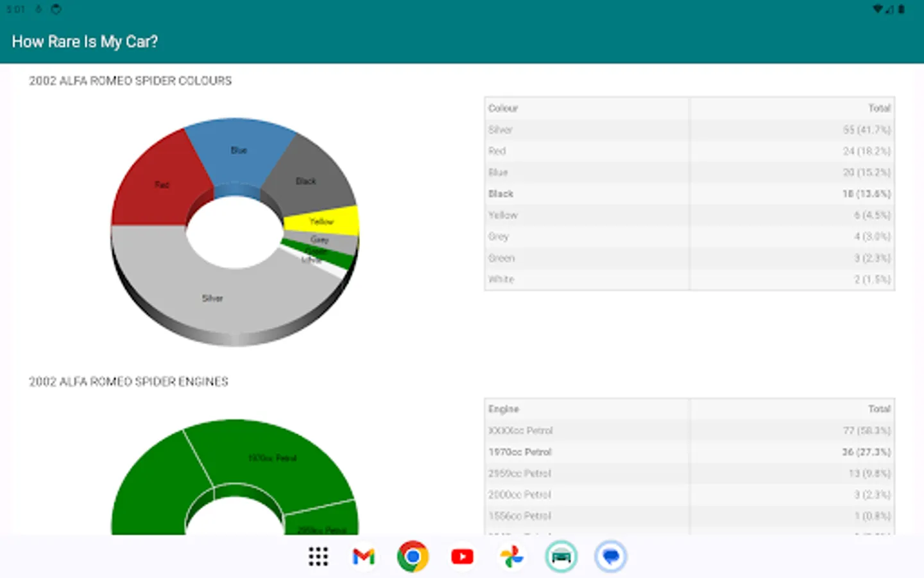Select the Black row in colours table
Image resolution: width=924 pixels, height=578 pixels.
point(690,193)
